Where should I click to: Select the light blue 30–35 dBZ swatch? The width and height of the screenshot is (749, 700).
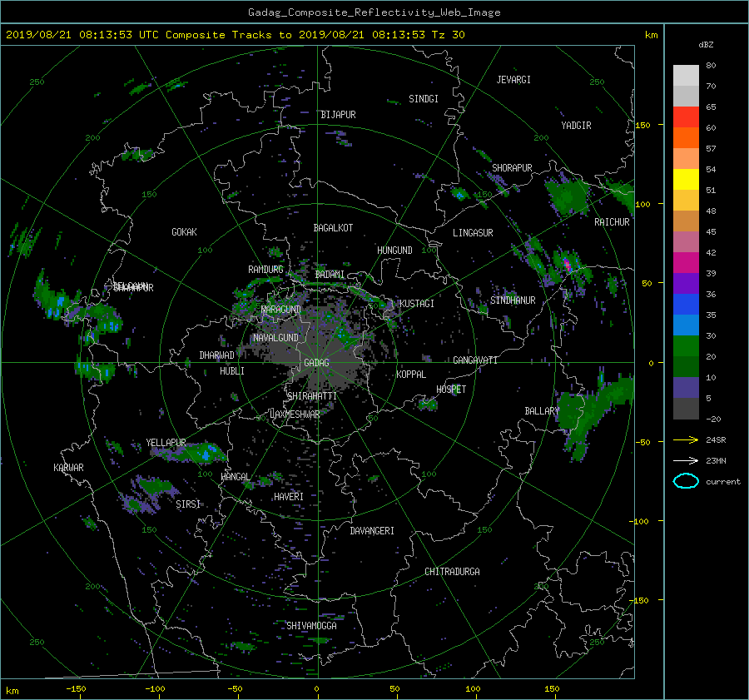click(x=686, y=325)
